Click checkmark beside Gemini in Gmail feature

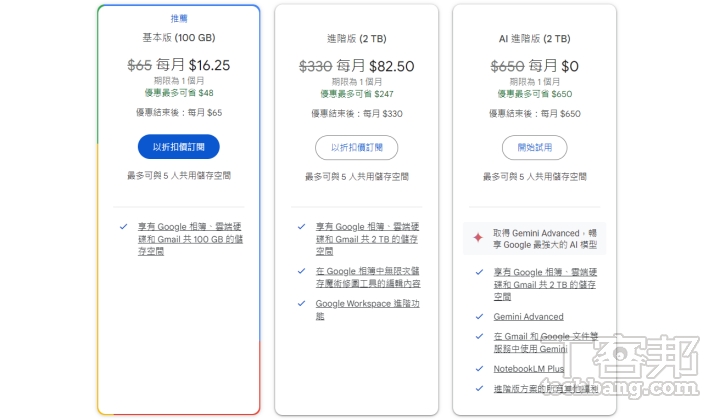479,336
